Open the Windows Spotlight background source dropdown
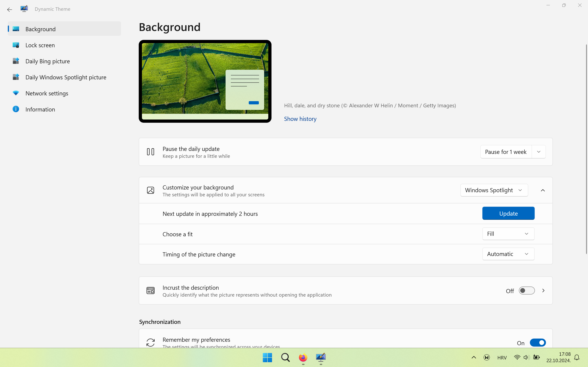 tap(494, 190)
